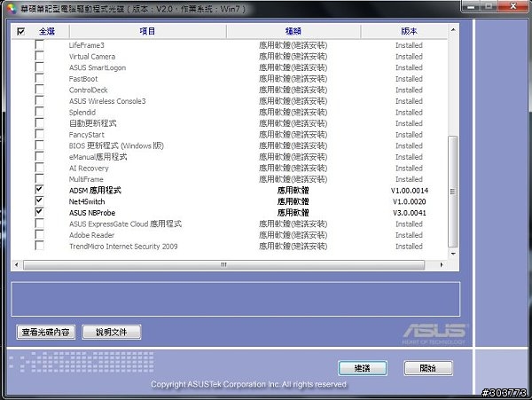
Task: Select the FancyStart item name
Action: tap(87, 135)
